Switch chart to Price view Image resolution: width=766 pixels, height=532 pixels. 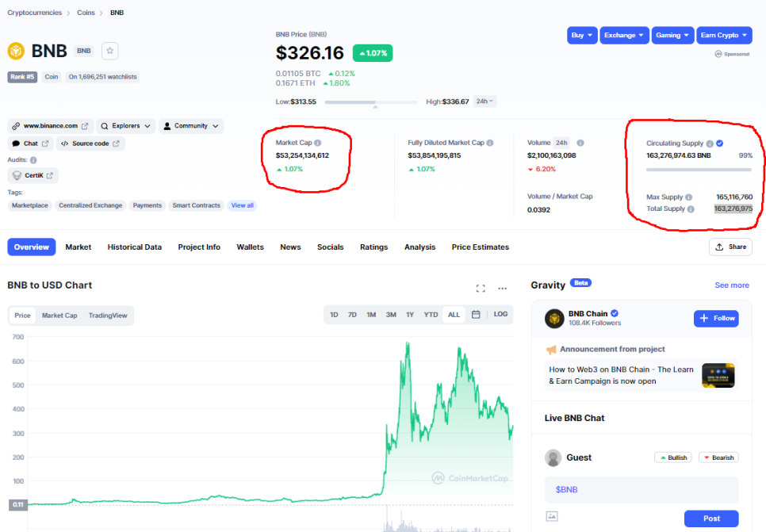tap(22, 316)
